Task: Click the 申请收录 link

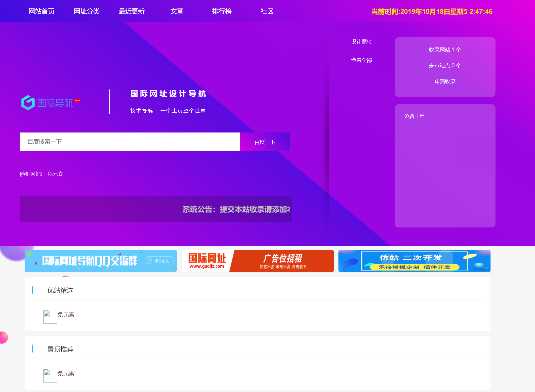Action: click(445, 82)
